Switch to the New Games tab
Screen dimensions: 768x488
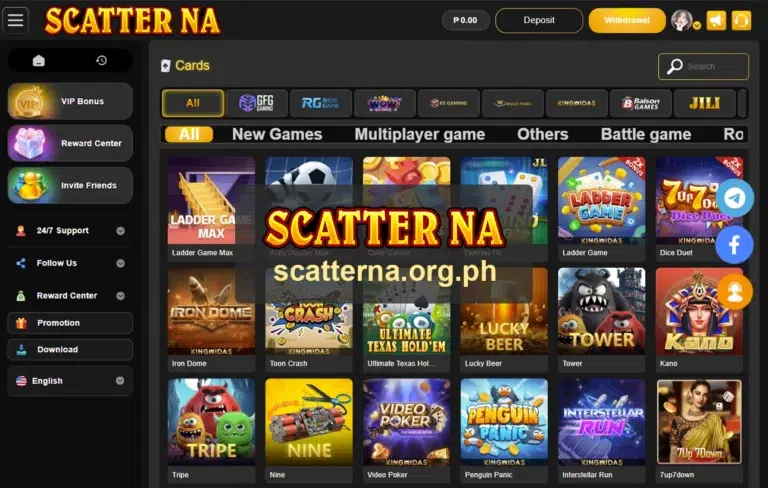click(277, 134)
